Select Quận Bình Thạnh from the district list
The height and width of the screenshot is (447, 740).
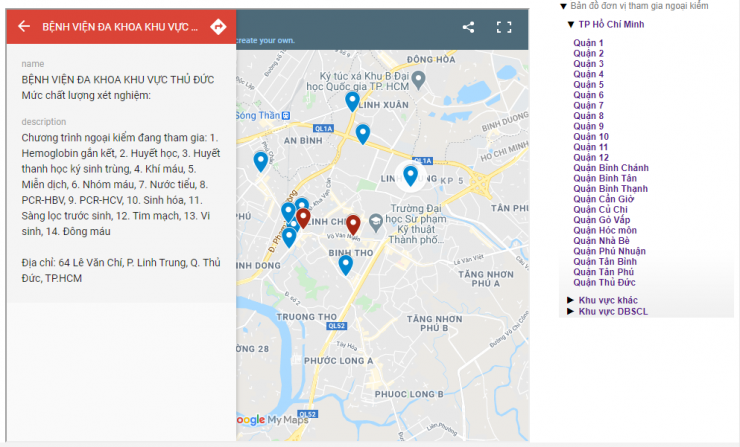point(610,188)
